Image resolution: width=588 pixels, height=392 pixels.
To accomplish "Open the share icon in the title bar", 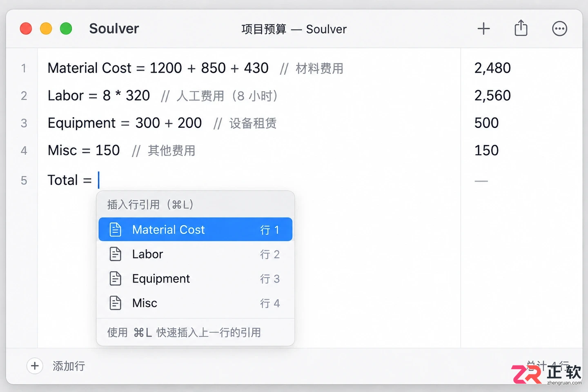I will click(521, 28).
